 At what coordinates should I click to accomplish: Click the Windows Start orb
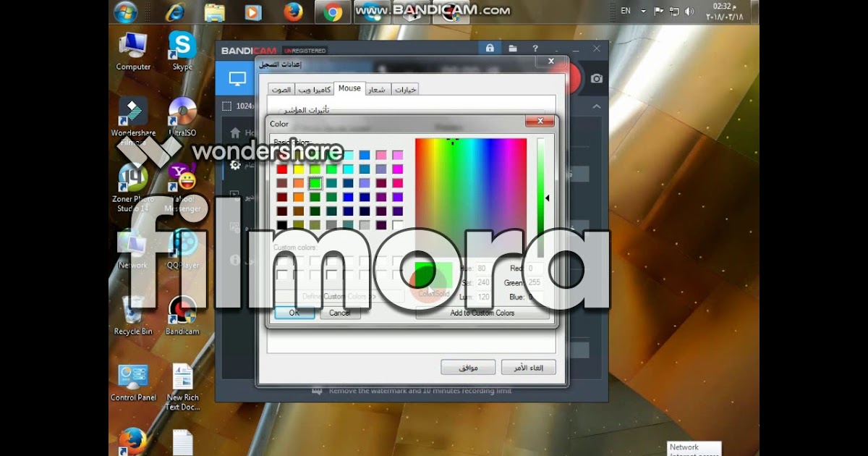126,12
